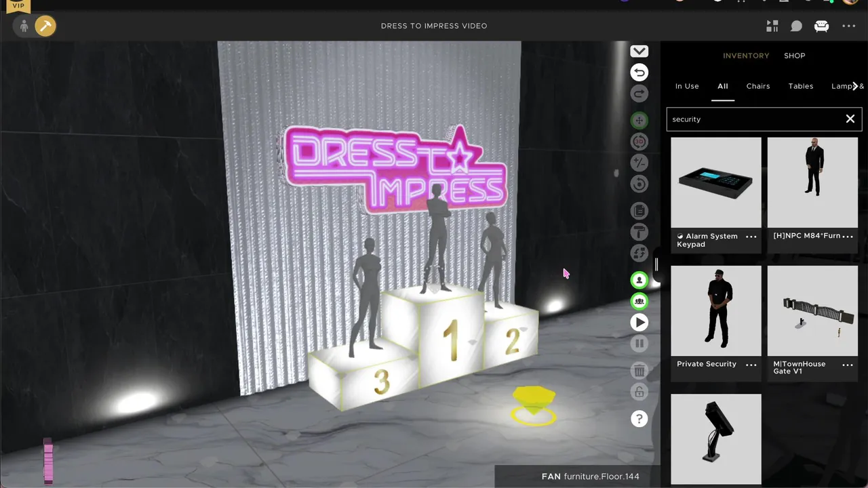Select the Lamps category tab
The height and width of the screenshot is (488, 868).
click(x=842, y=86)
